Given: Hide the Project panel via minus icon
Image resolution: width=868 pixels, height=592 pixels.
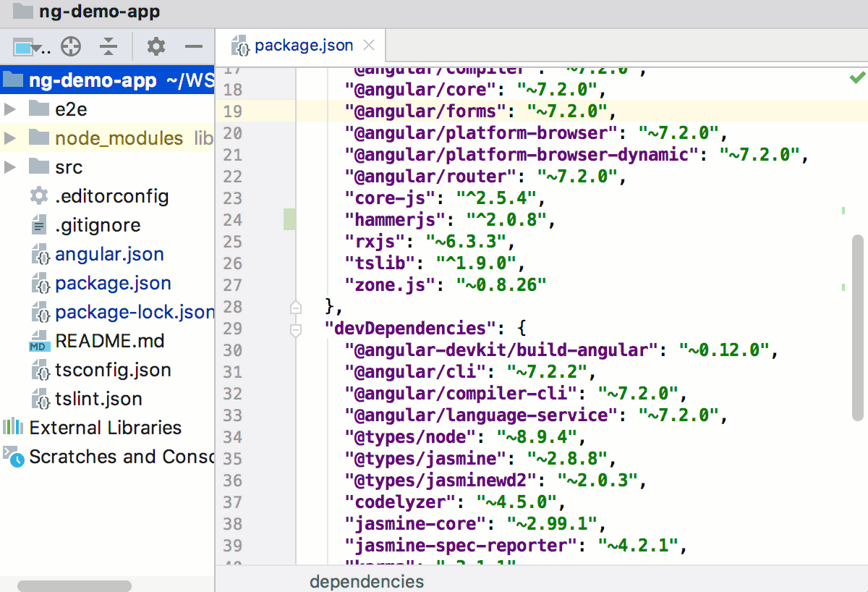Looking at the screenshot, I should click(x=192, y=46).
